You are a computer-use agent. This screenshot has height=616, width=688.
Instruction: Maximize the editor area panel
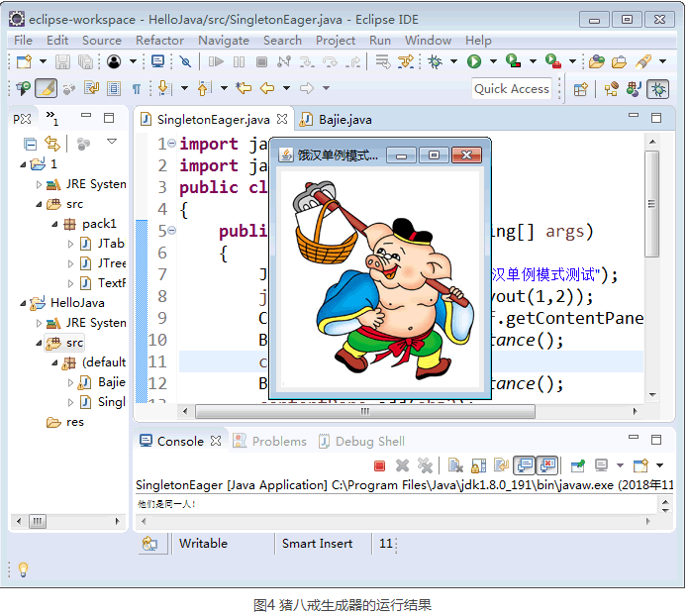[656, 118]
